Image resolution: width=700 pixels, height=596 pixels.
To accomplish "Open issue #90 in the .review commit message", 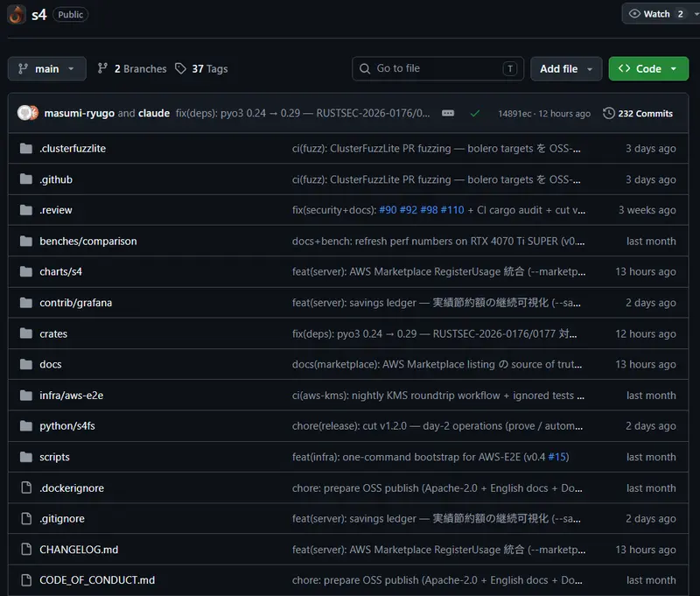I will point(388,210).
